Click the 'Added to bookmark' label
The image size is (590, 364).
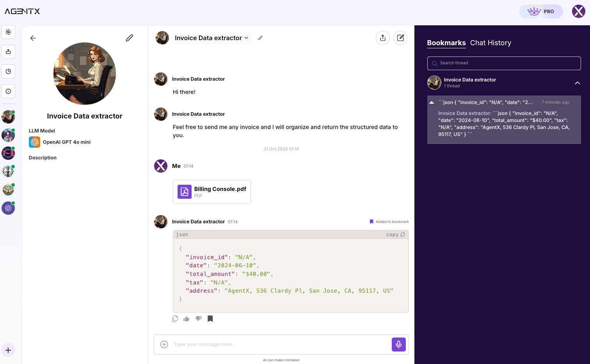click(392, 222)
